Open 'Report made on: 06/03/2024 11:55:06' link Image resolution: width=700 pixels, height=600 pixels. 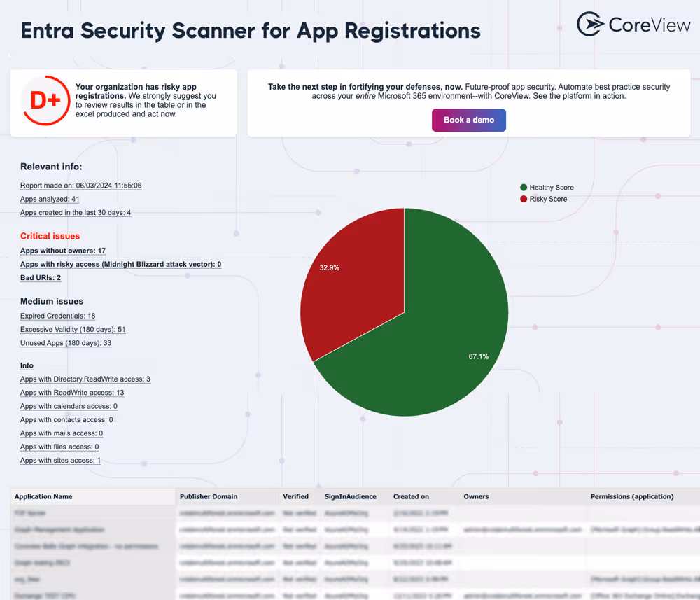tap(80, 186)
